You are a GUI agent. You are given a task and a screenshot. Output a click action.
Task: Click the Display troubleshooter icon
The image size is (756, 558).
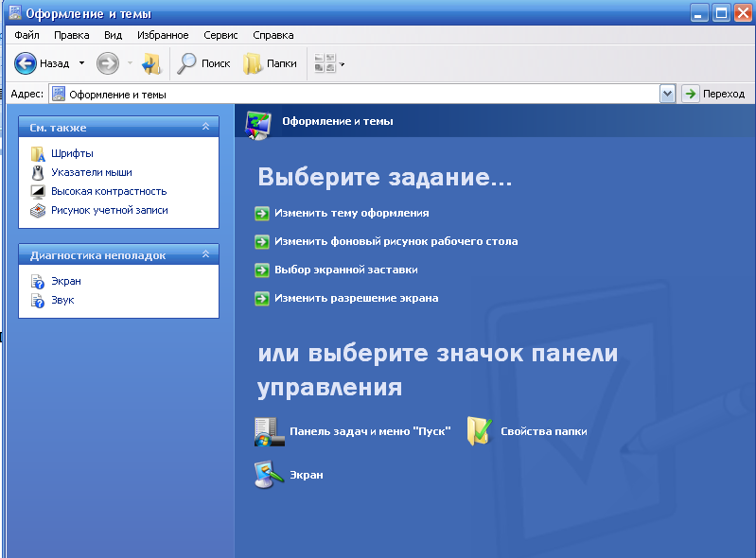(38, 282)
